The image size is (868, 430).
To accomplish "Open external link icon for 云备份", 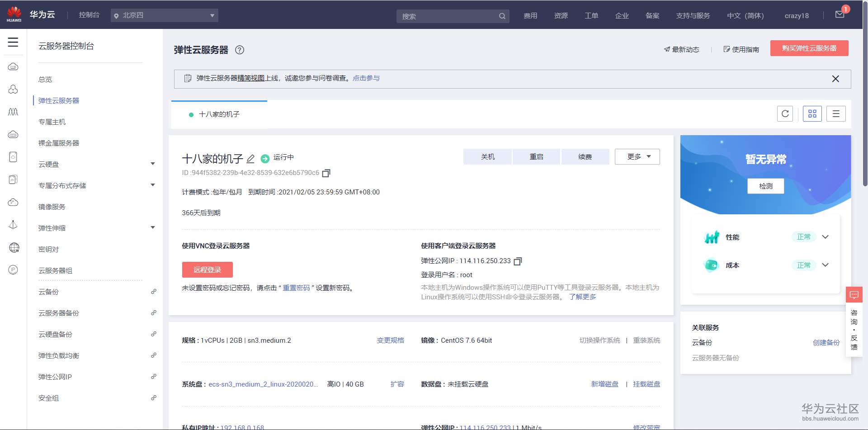I will (x=154, y=292).
